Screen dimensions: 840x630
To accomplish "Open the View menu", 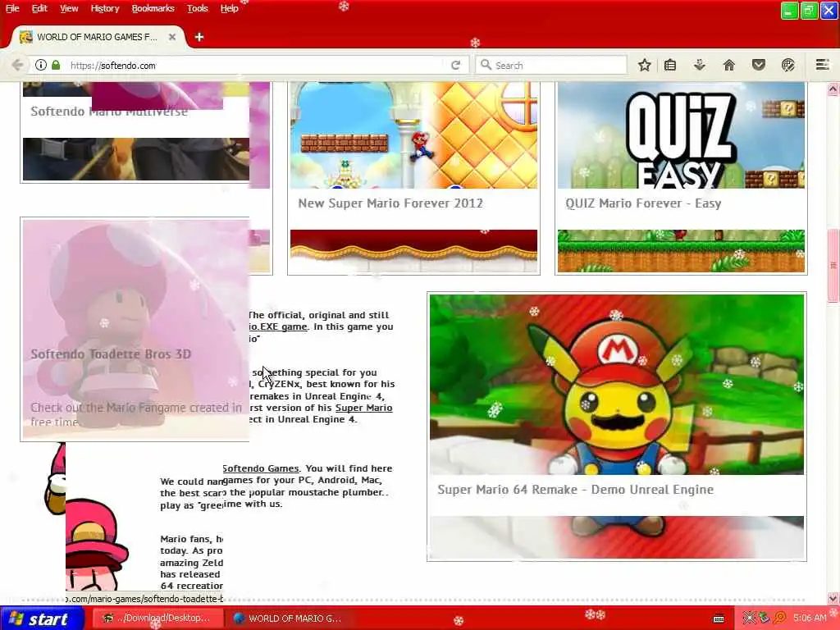I will click(69, 8).
